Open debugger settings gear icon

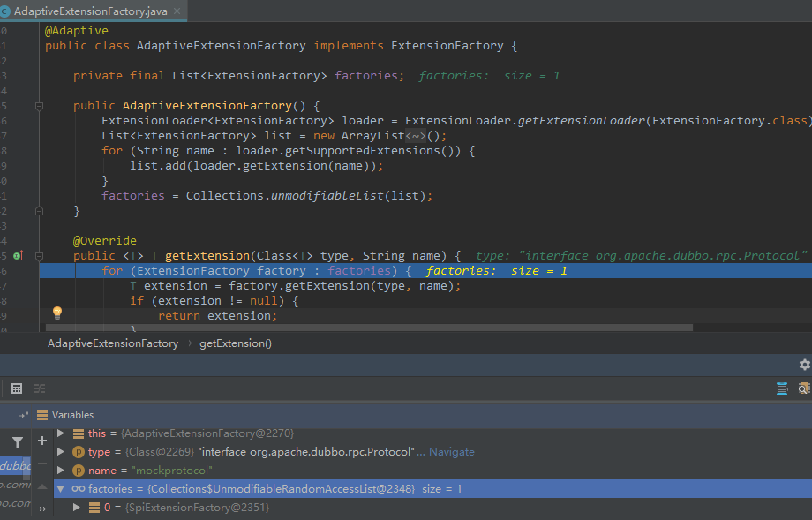(804, 365)
